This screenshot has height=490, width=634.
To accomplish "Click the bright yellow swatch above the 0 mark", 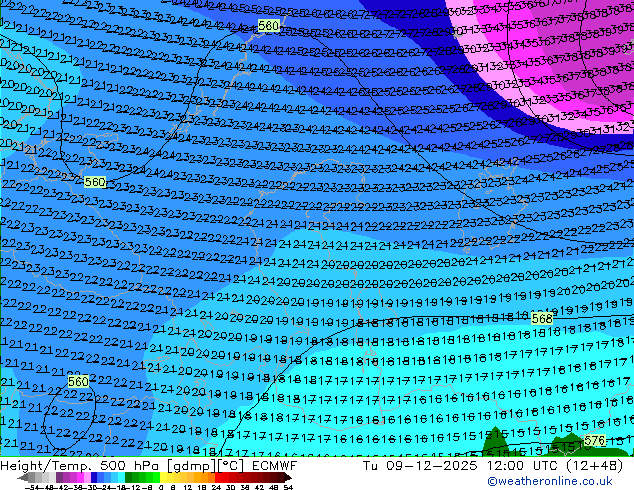I will coord(163,477).
